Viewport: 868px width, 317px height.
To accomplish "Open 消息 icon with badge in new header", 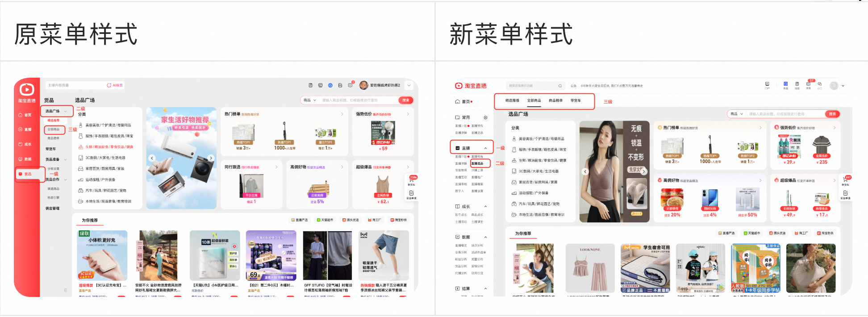I will (x=809, y=85).
